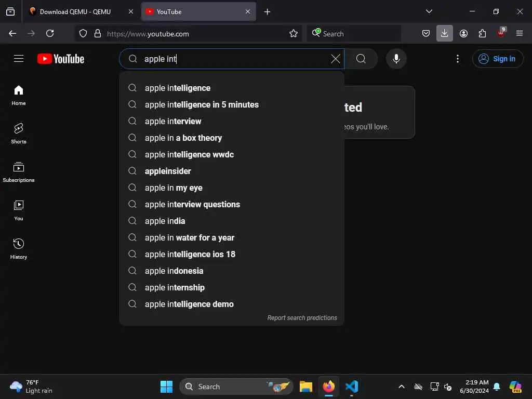This screenshot has width=532, height=399.
Task: Open the You section in sidebar
Action: (19, 211)
